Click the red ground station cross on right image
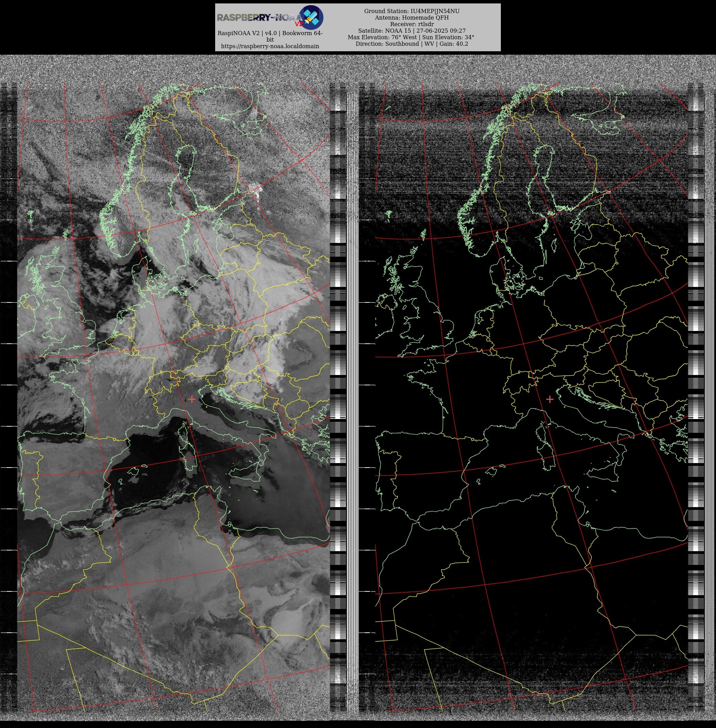This screenshot has height=728, width=716. 550,399
